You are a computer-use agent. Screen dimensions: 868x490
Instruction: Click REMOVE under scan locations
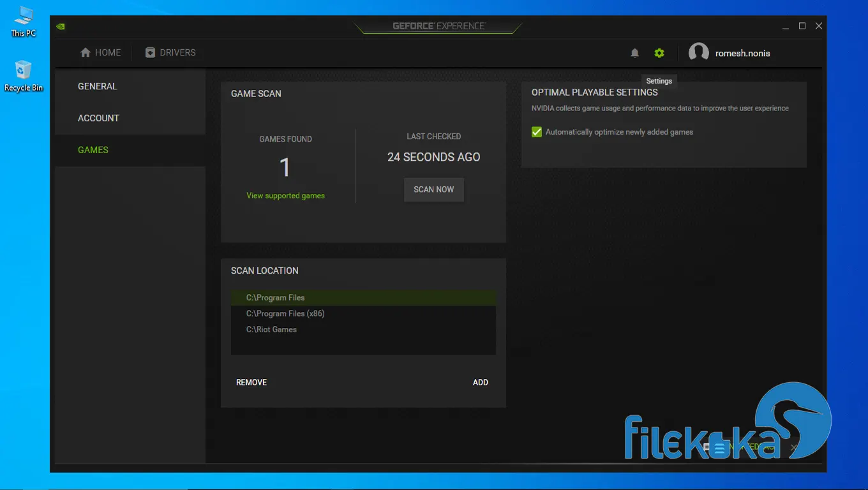[251, 382]
